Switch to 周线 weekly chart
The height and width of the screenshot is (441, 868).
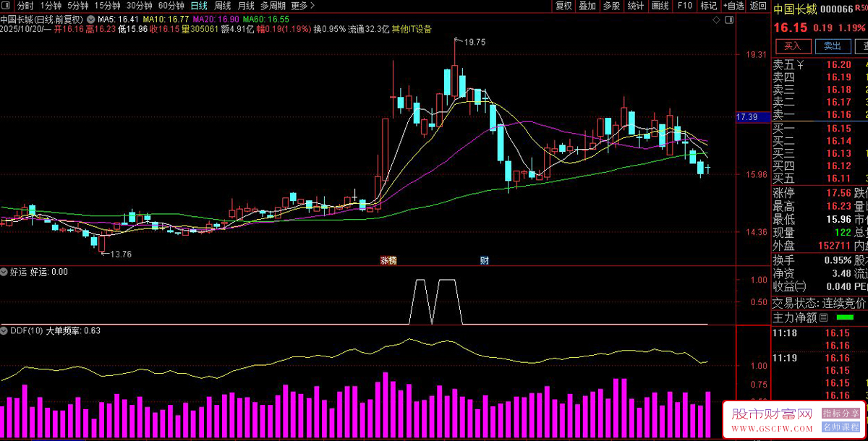[223, 6]
